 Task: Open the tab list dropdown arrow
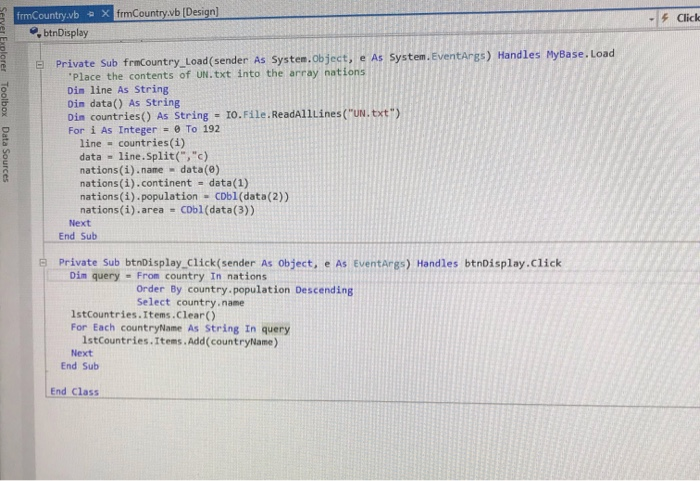click(x=651, y=19)
